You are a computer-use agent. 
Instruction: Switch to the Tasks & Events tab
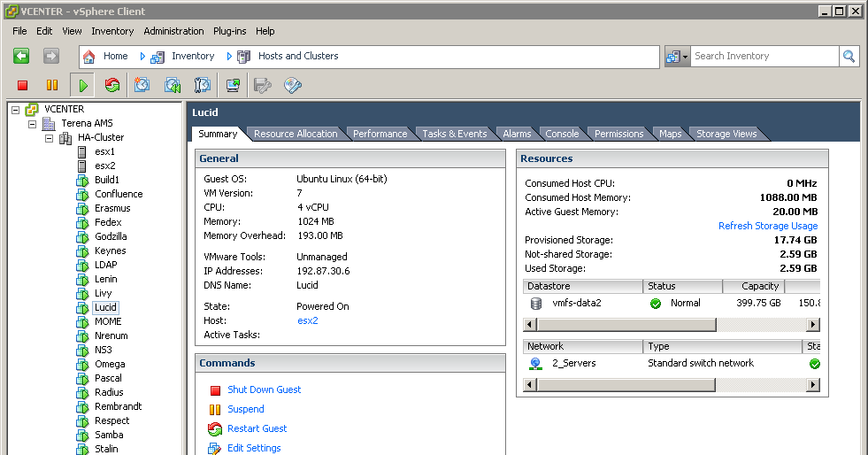tap(455, 134)
